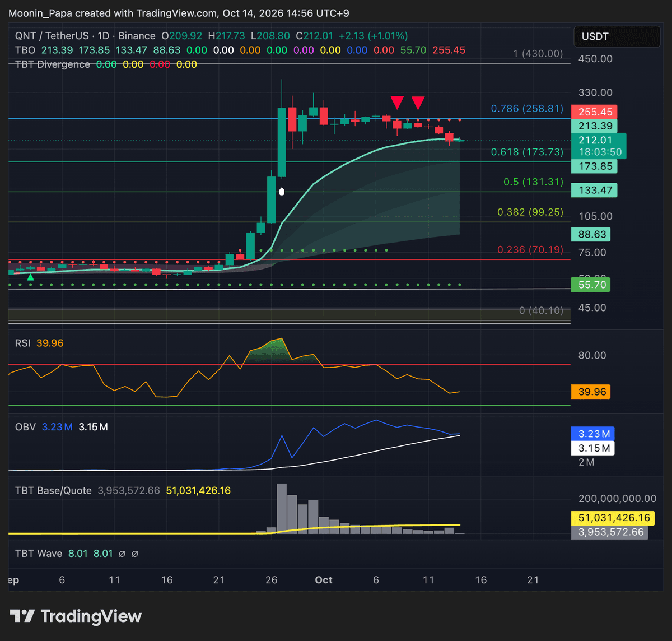Click the O209.92 open value in the legend
The width and height of the screenshot is (672, 641).
tap(183, 36)
